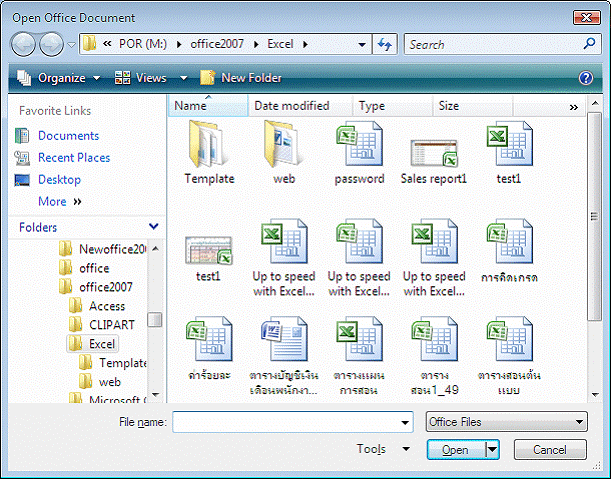This screenshot has width=611, height=479.
Task: Click POR (M:) in the address path
Action: 143,44
